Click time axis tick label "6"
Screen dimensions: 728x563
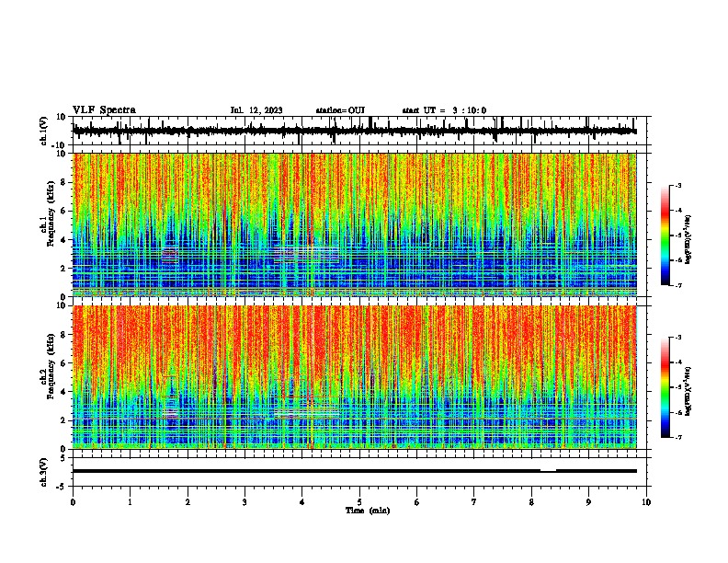click(416, 502)
